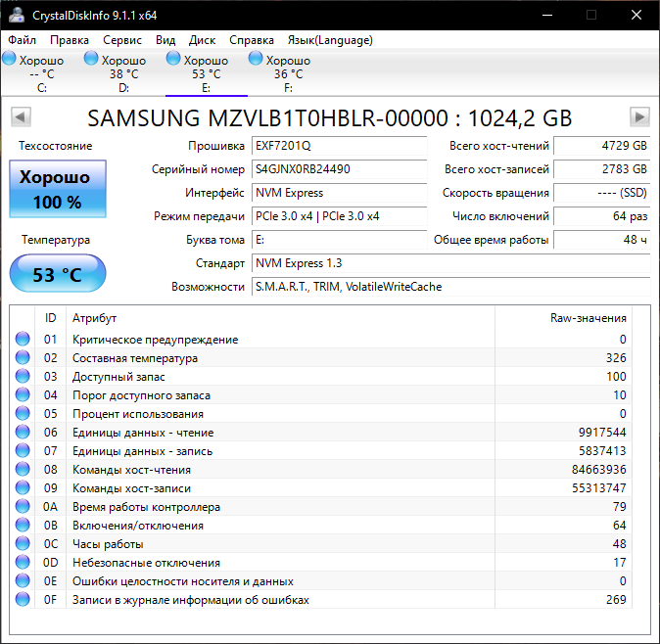Click the firmware field EXF7201Q
This screenshot has height=644, width=660.
(339, 146)
